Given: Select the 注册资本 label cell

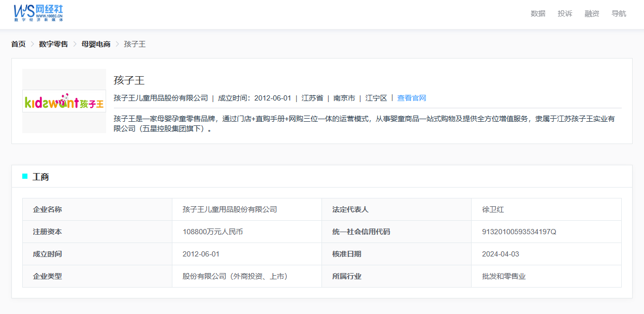Looking at the screenshot, I should point(97,232).
